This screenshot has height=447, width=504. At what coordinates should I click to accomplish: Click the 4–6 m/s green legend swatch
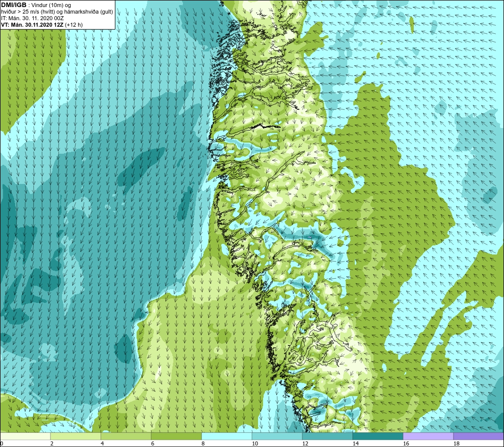pyautogui.click(x=126, y=436)
